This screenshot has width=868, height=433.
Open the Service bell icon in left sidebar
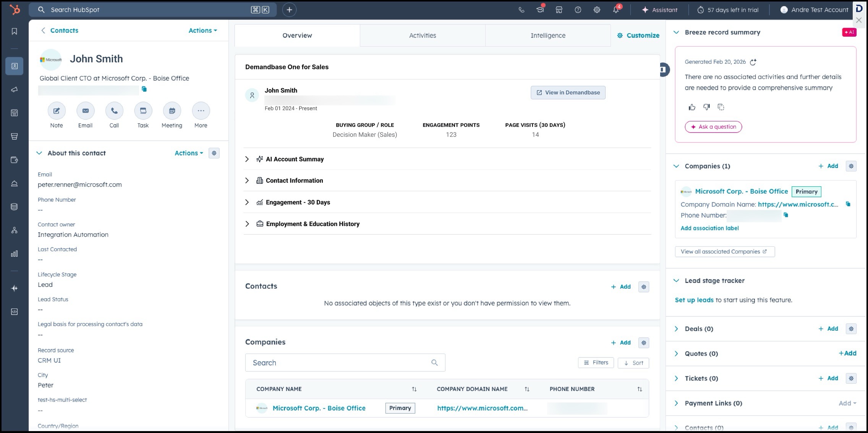coord(15,183)
